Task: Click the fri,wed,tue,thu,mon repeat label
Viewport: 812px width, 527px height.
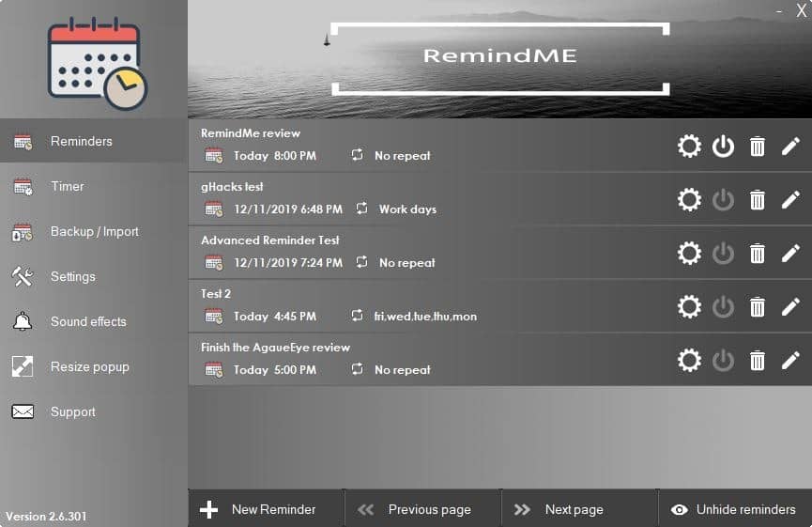Action: point(425,316)
